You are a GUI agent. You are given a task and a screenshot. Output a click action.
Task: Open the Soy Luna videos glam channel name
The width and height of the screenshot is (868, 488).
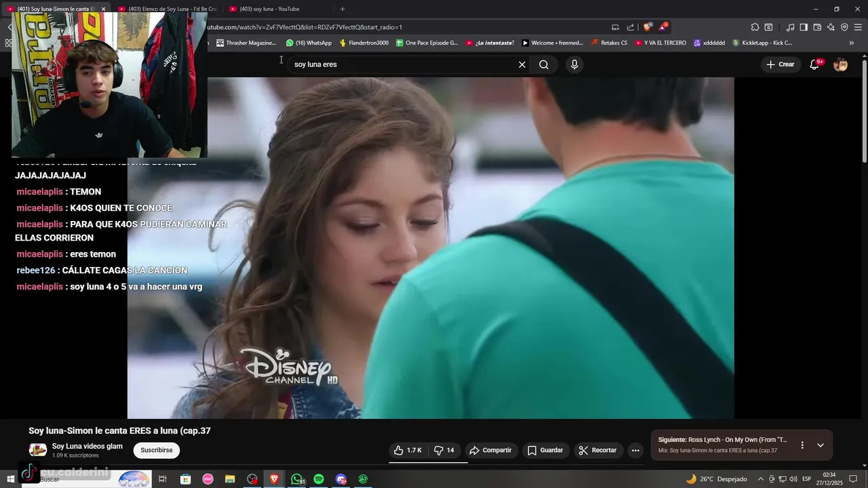pyautogui.click(x=87, y=446)
